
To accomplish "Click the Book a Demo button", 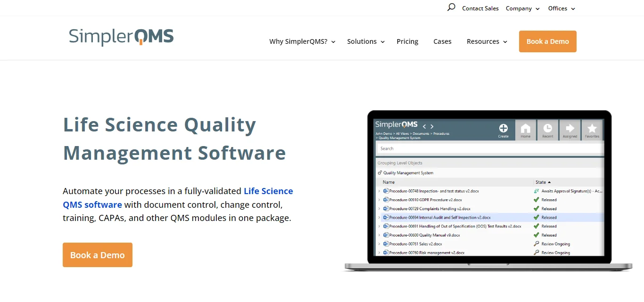I will point(547,41).
